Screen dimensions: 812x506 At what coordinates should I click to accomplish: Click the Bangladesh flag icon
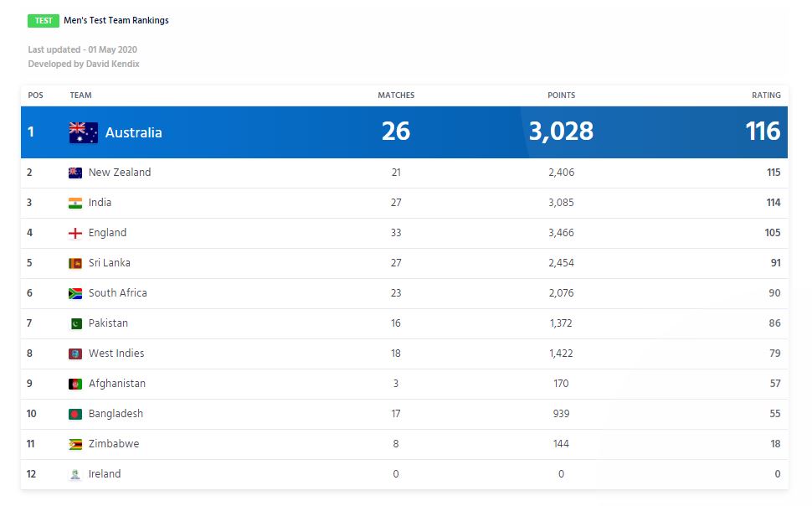click(75, 414)
